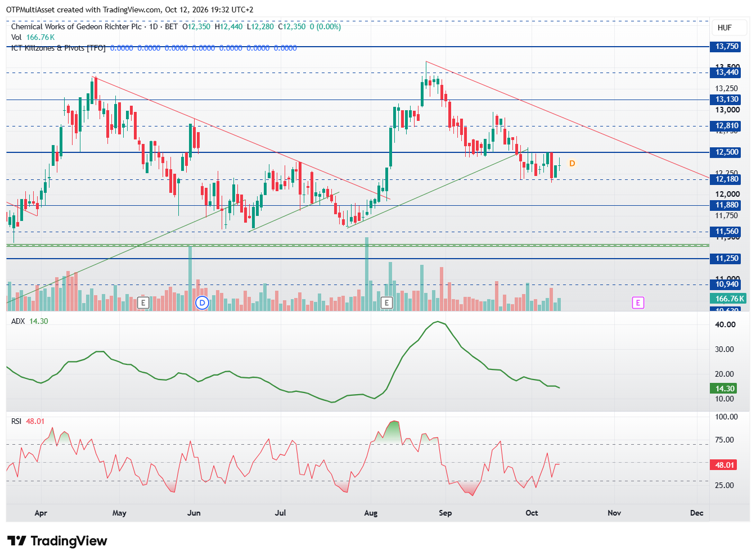Click the orange D marker beside latest candle
The image size is (756, 560).
click(572, 163)
